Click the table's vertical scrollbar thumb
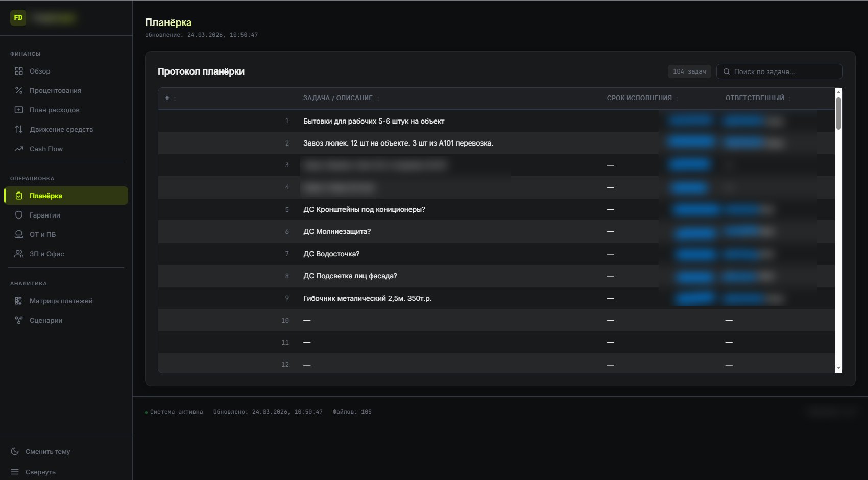This screenshot has height=480, width=868. 838,113
